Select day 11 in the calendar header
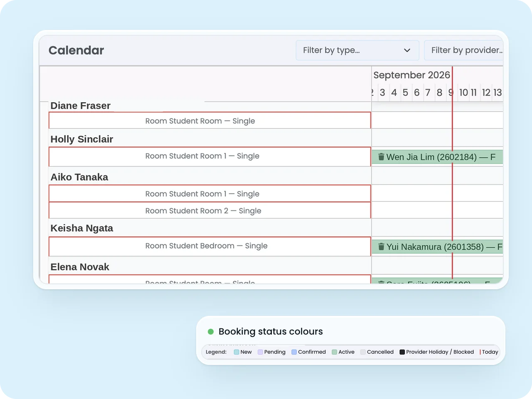 474,92
